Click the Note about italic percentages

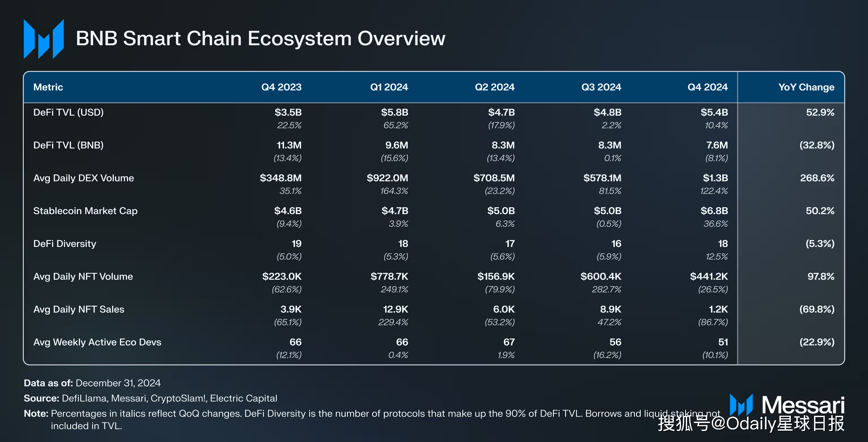click(372, 420)
